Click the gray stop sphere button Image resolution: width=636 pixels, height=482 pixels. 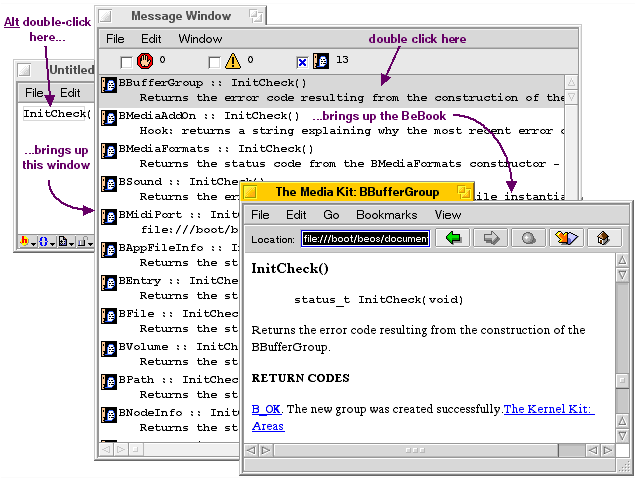pyautogui.click(x=529, y=238)
